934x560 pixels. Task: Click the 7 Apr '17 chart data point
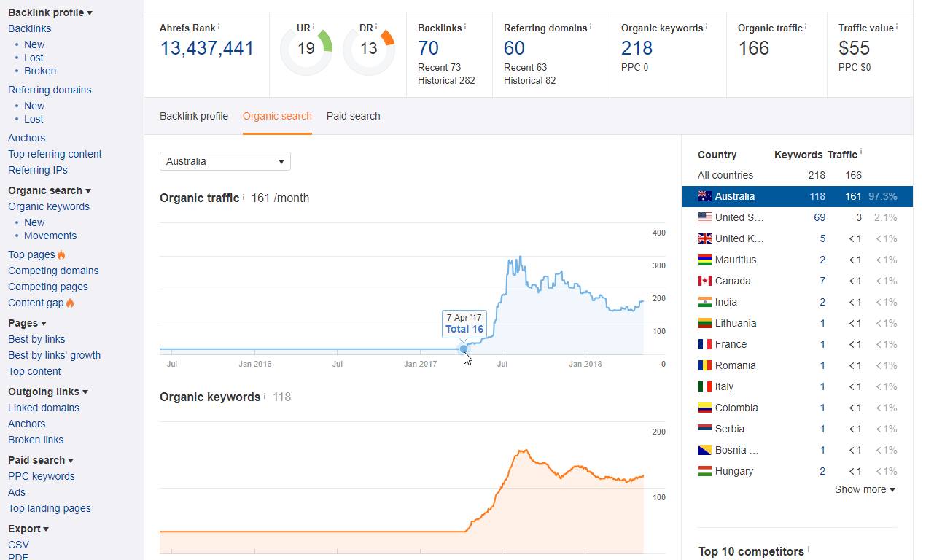tap(464, 349)
